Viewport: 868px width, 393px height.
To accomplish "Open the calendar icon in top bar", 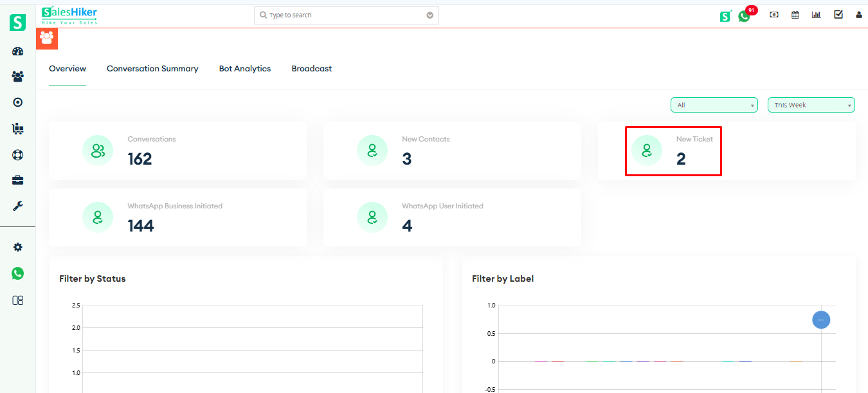I will pyautogui.click(x=795, y=15).
